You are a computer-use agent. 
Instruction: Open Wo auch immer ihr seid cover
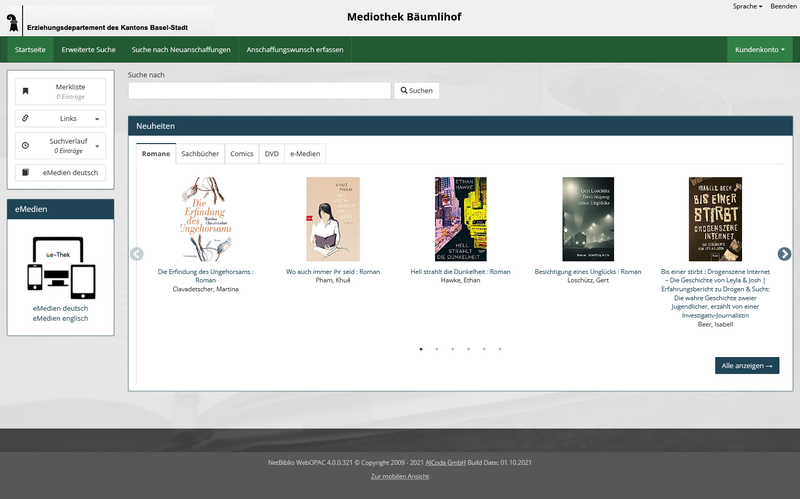tap(333, 219)
